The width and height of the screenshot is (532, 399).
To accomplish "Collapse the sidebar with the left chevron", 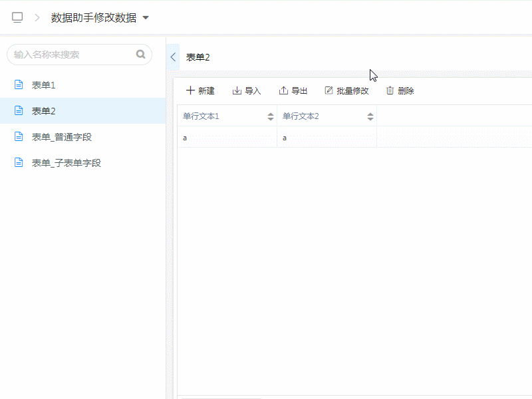I will [x=173, y=57].
